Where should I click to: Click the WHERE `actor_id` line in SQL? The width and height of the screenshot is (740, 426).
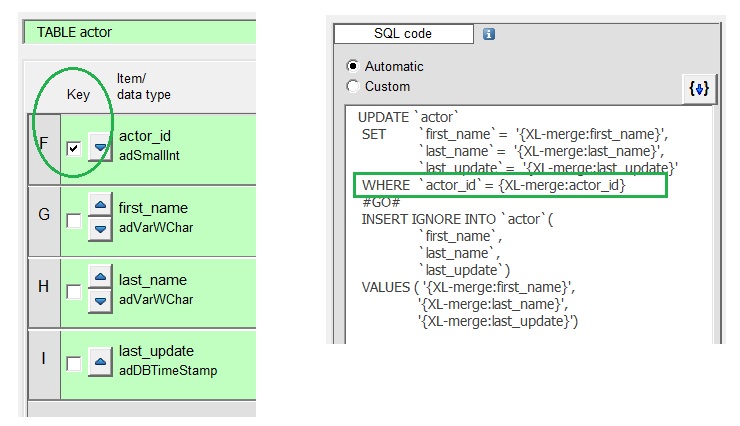coord(494,185)
